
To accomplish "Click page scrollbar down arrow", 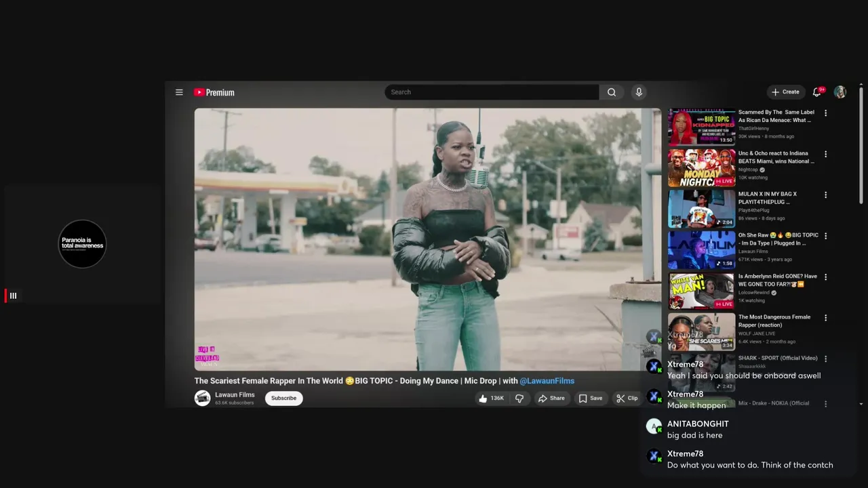I will [x=861, y=404].
